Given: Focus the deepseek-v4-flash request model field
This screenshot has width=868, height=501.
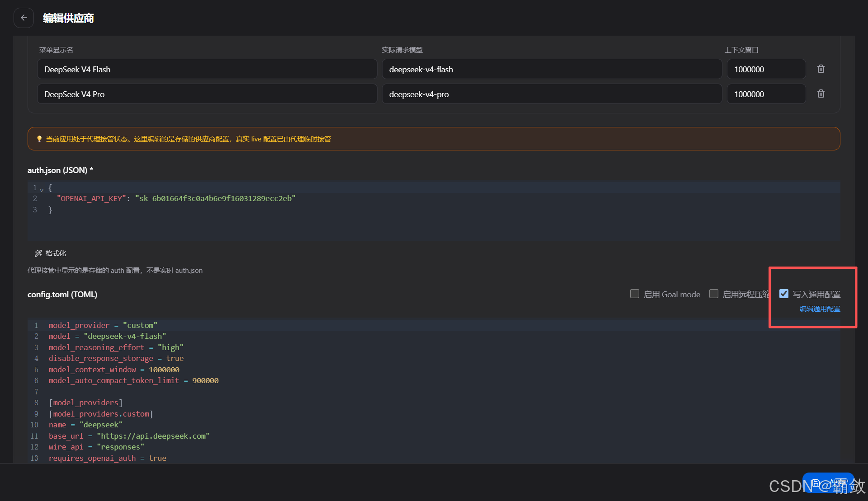Looking at the screenshot, I should click(x=552, y=69).
